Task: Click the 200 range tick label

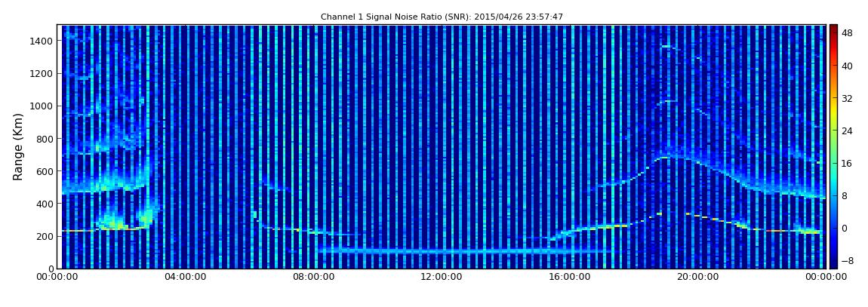Action: tap(45, 236)
